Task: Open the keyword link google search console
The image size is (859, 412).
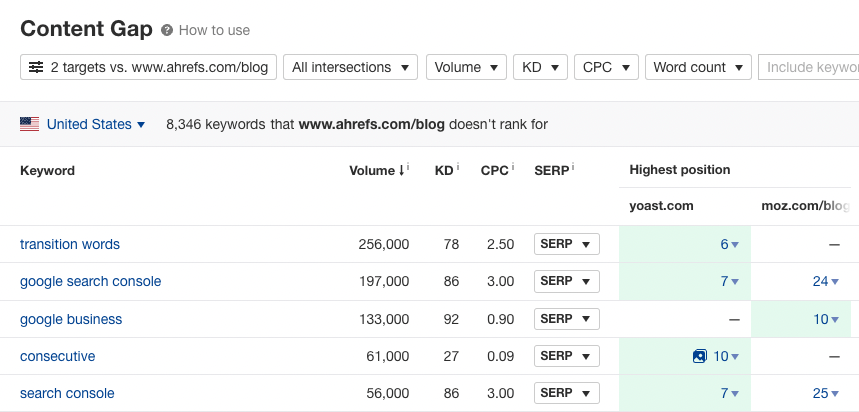Action: click(x=90, y=281)
